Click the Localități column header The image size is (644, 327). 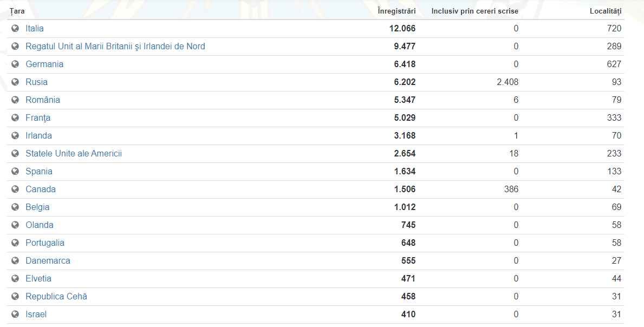point(606,11)
